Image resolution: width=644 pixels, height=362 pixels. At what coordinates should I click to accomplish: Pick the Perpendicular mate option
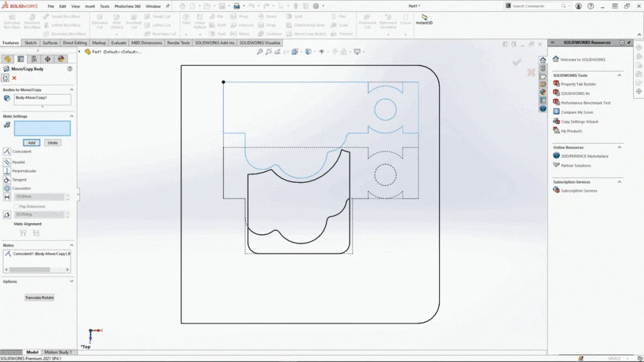coord(7,171)
